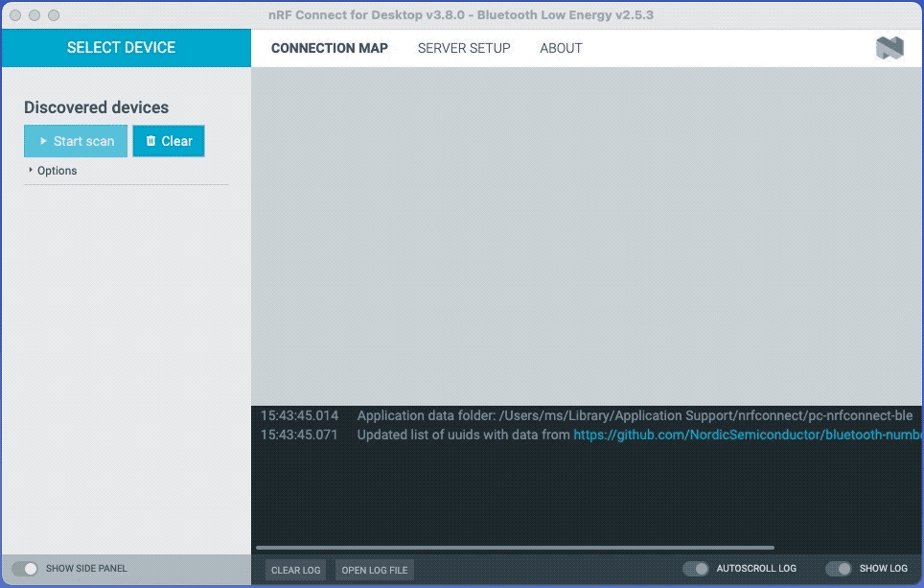Click the 15:43:45.071 log timestamp
The image size is (924, 588).
pos(299,435)
